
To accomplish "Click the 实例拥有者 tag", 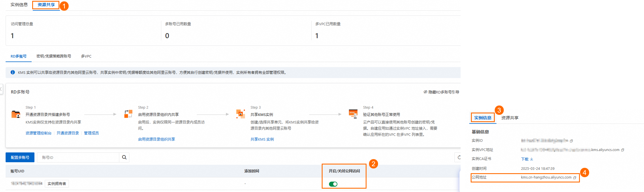I will pyautogui.click(x=57, y=184).
